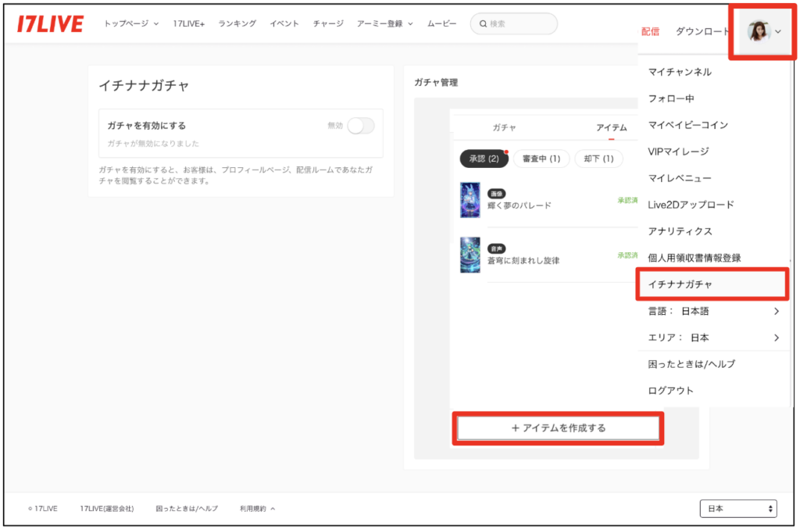Screen dimensions: 800x532
Task: Expand the アーミー登録 dropdown
Action: [x=384, y=23]
